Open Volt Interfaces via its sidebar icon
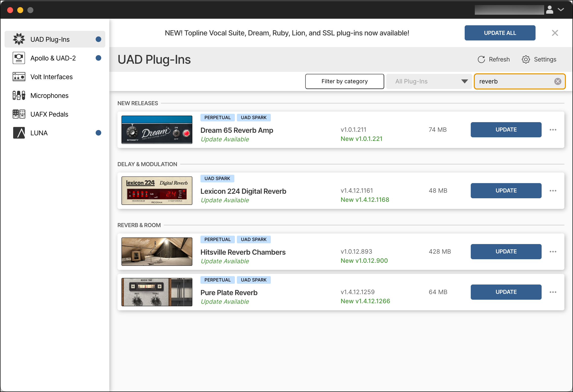Screen dimensions: 573x392 [19, 77]
